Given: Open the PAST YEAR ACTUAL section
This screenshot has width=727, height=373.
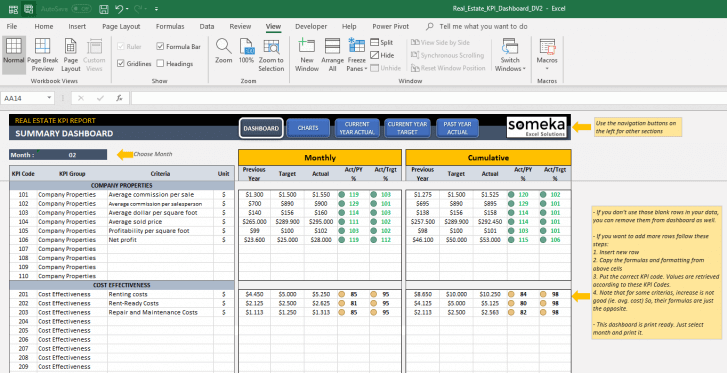Looking at the screenshot, I should pos(457,128).
